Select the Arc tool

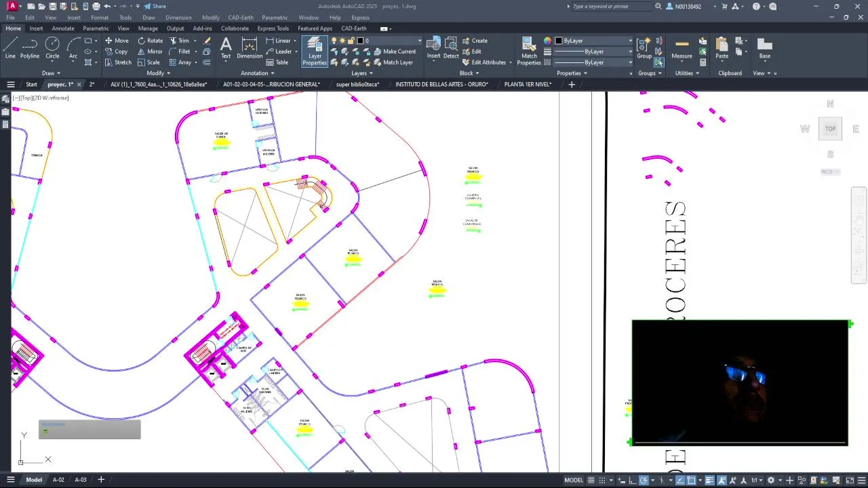click(x=73, y=49)
